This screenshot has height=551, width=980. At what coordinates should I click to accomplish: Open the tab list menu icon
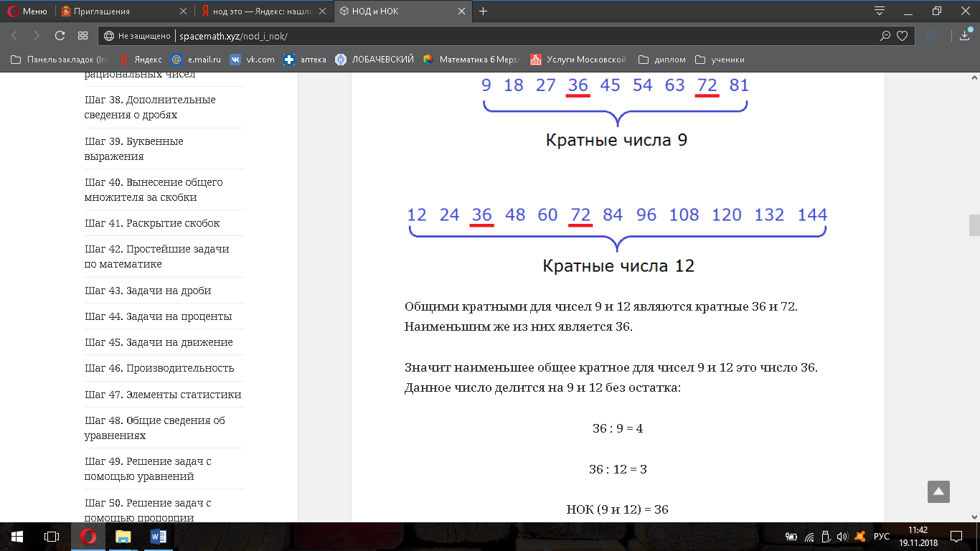point(880,11)
